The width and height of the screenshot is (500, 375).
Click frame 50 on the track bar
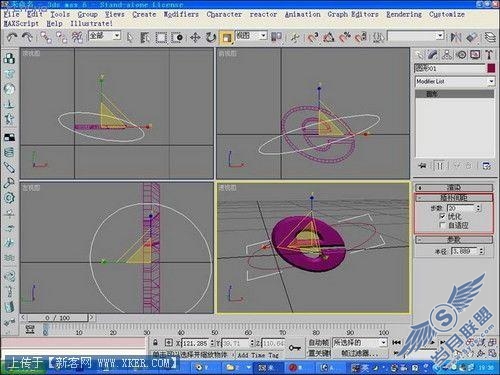(215, 333)
